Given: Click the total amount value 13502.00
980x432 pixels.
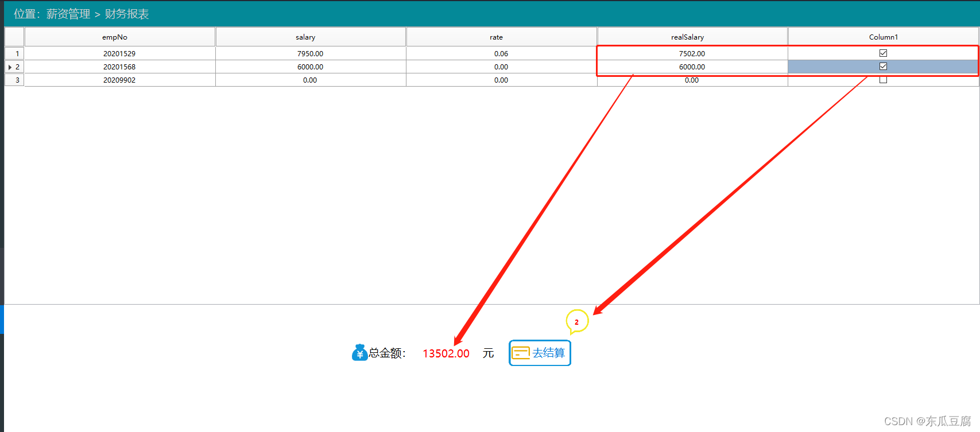Looking at the screenshot, I should [x=446, y=353].
